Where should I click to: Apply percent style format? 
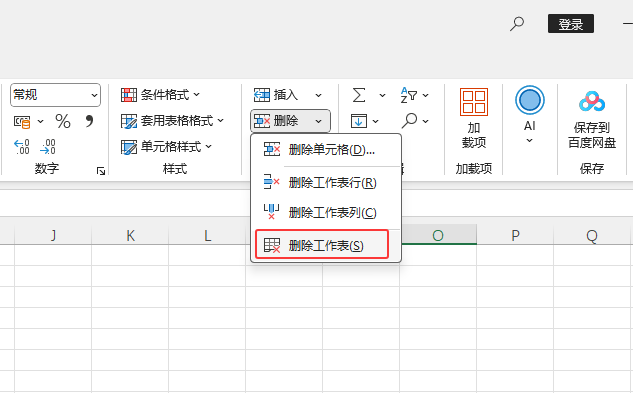point(63,121)
